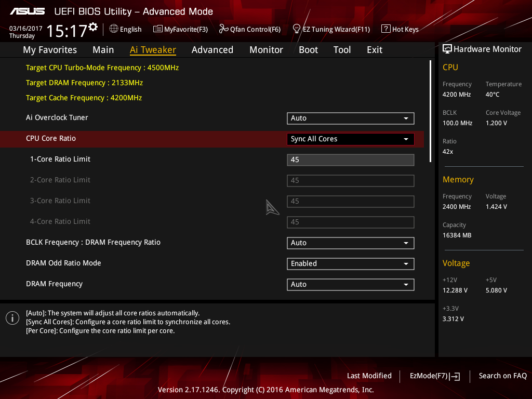Select the CPU Core Ratio row label

(x=51, y=138)
